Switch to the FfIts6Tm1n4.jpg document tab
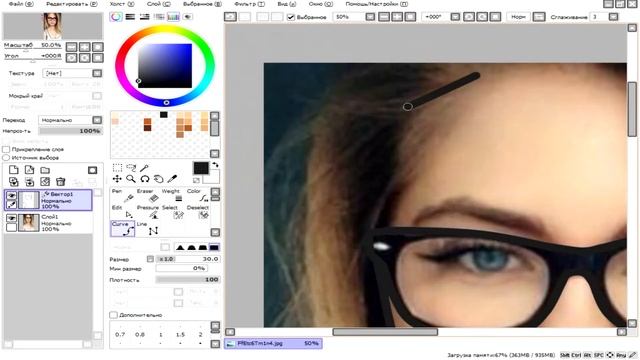The height and width of the screenshot is (360, 640). (273, 344)
